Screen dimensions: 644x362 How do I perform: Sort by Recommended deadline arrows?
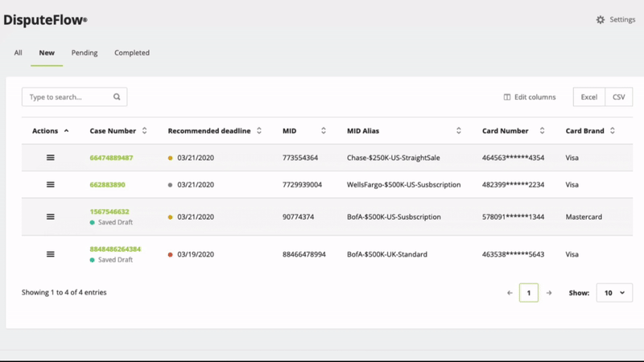(259, 131)
